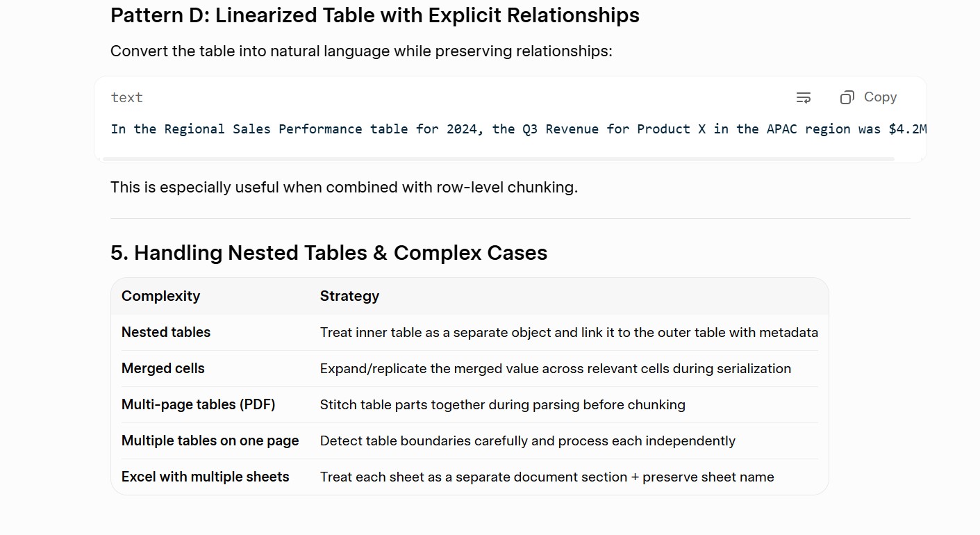Click the Multi-page tables (PDF) cell
This screenshot has height=535, width=980.
[x=199, y=404]
